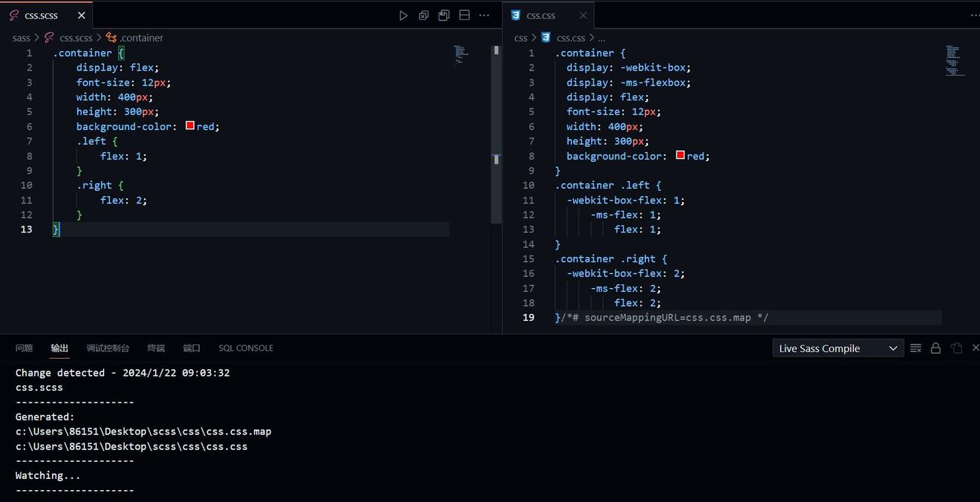
Task: Clear the output with the clear-list icon
Action: tap(915, 348)
